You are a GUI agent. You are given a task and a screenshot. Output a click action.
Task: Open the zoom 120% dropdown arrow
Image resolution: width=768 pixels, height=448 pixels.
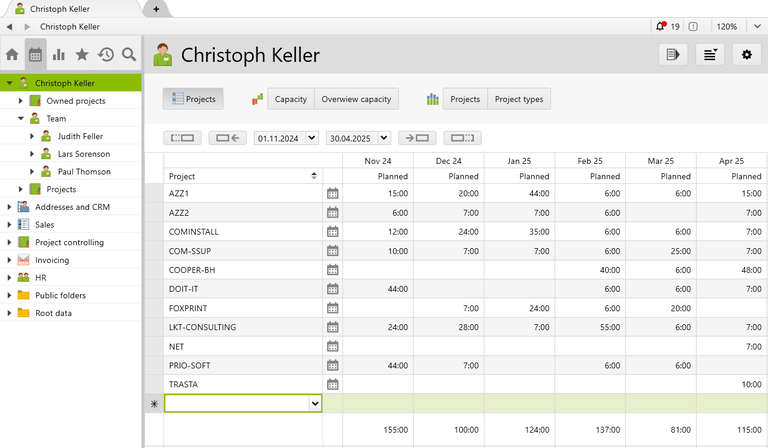click(757, 26)
